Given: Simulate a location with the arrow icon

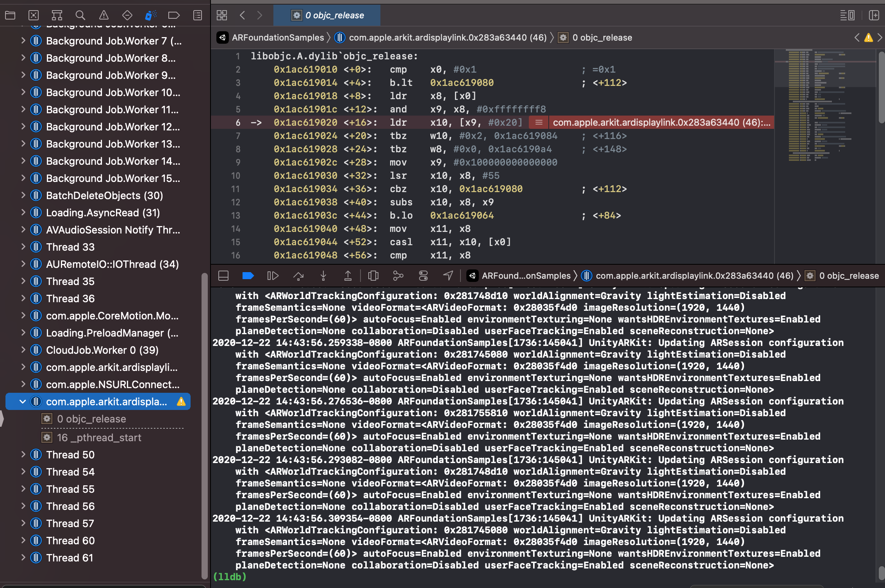Looking at the screenshot, I should [x=448, y=276].
